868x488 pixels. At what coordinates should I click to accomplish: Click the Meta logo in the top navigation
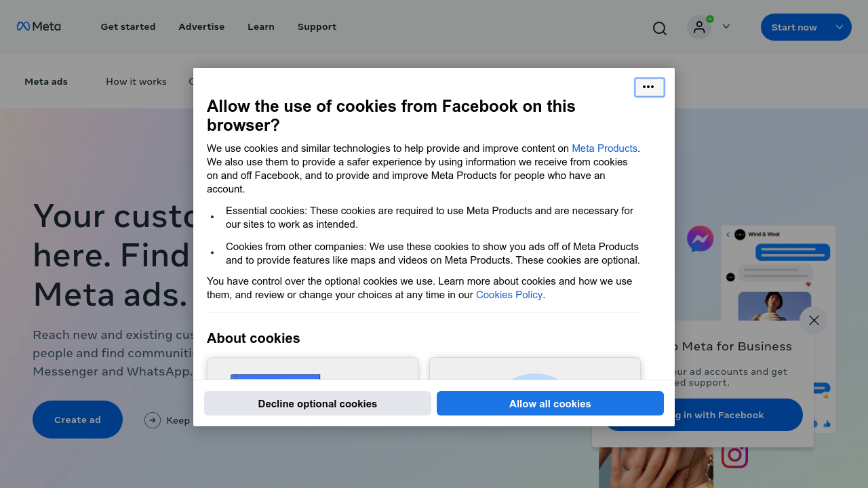39,26
